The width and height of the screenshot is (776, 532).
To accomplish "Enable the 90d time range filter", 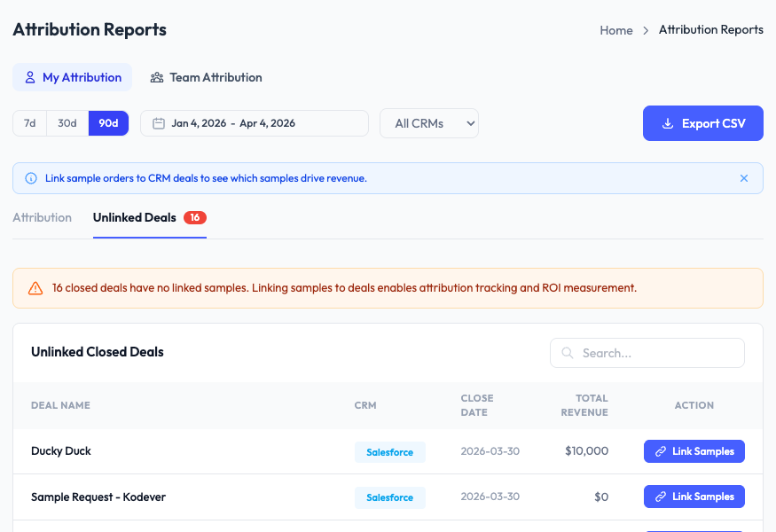I will click(x=108, y=123).
